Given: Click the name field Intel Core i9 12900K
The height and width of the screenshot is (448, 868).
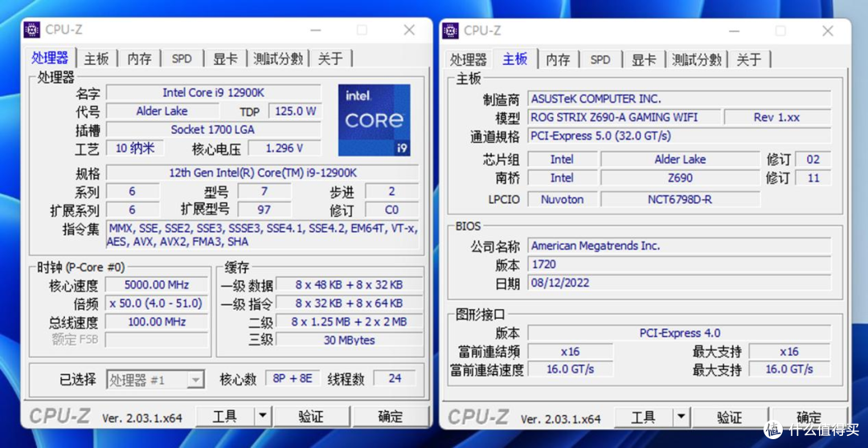Looking at the screenshot, I should coord(213,92).
